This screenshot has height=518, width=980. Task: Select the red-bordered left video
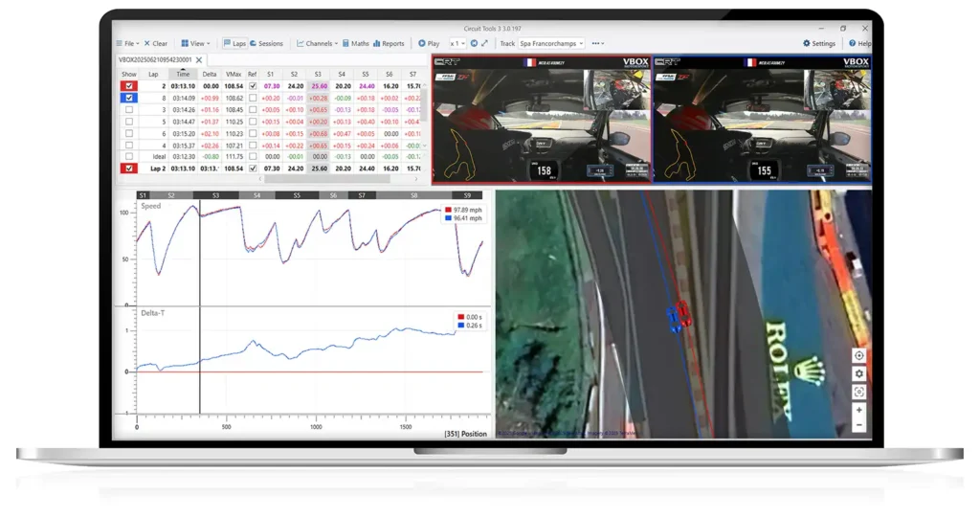coord(542,119)
